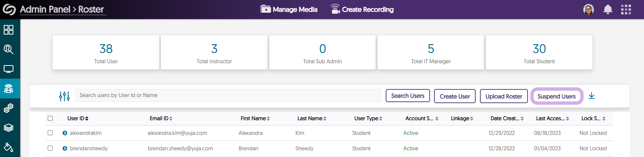This screenshot has height=157, width=644.
Task: Focus the Search users by User Id field
Action: pyautogui.click(x=228, y=95)
